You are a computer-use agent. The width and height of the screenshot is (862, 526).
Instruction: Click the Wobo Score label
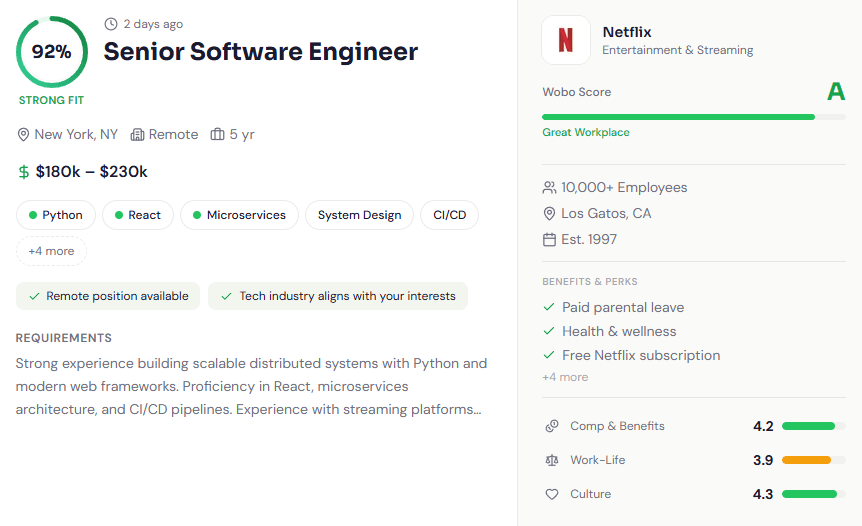pos(577,92)
